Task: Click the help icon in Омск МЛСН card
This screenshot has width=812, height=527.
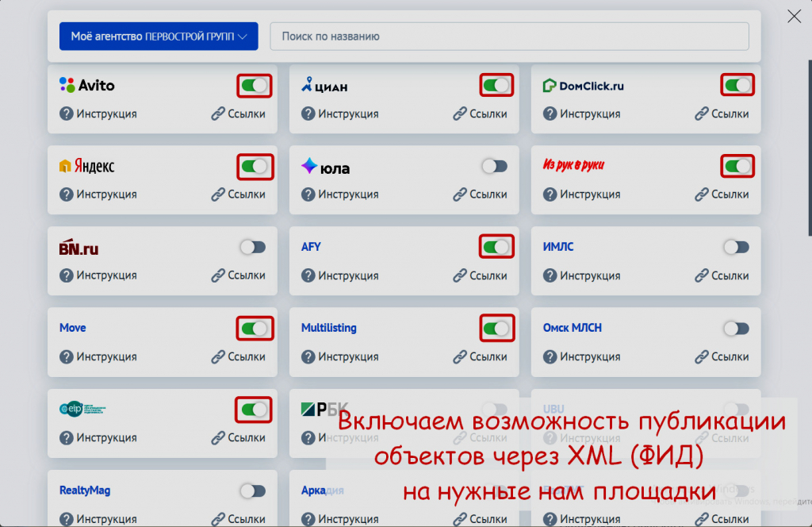Action: (x=550, y=356)
